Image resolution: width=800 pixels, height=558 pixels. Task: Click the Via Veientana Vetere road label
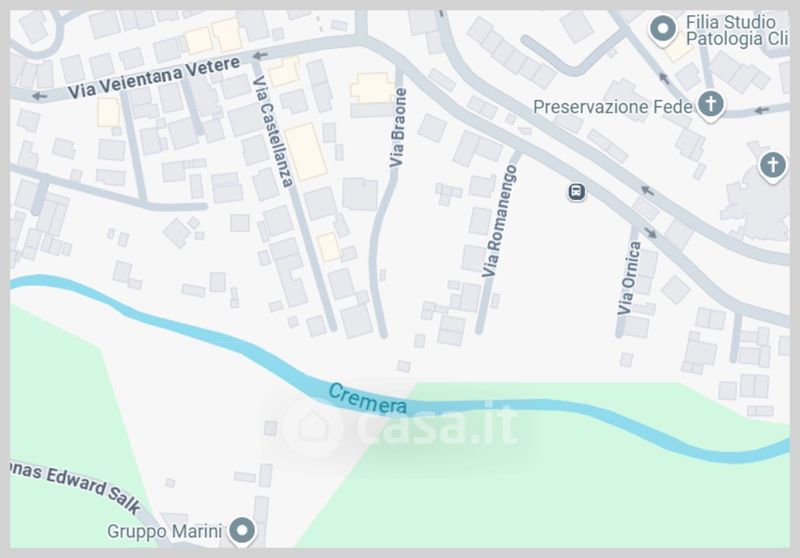point(154,78)
